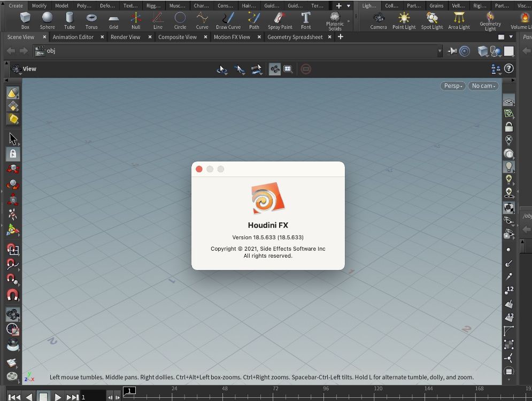Toggle display points option
Image resolution: width=532 pixels, height=401 pixels.
508,250
